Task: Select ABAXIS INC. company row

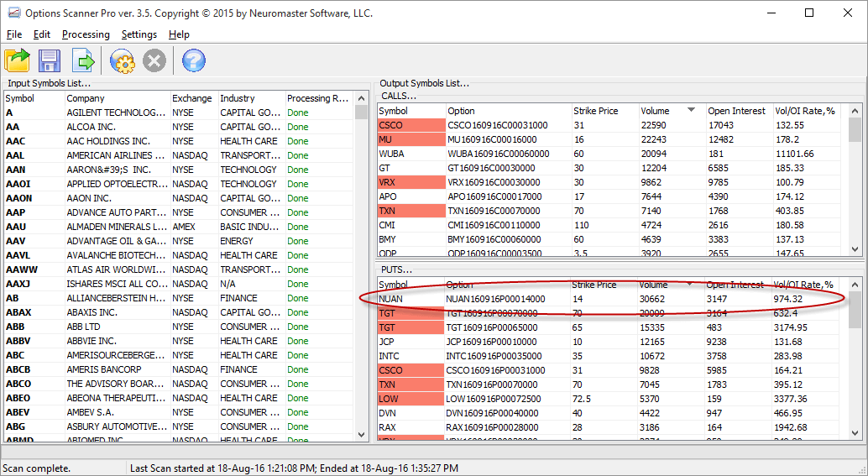Action: (x=179, y=312)
